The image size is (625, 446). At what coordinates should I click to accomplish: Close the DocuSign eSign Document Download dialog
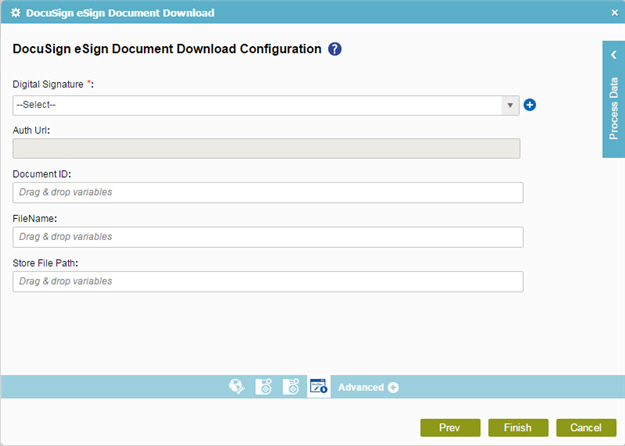click(x=615, y=13)
